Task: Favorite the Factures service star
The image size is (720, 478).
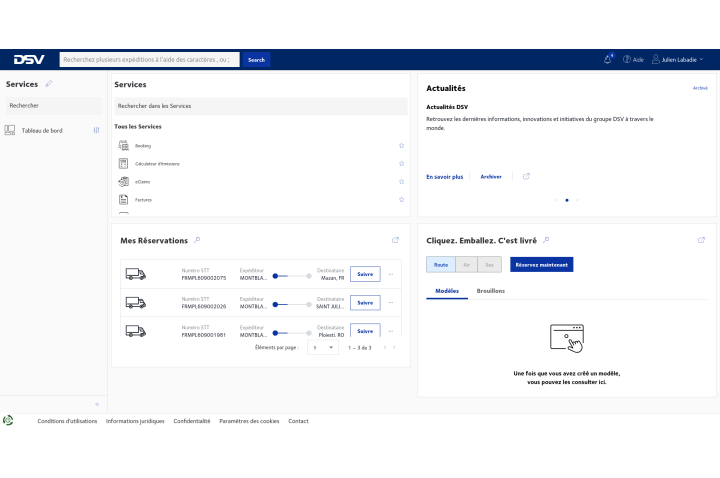Action: [401, 199]
